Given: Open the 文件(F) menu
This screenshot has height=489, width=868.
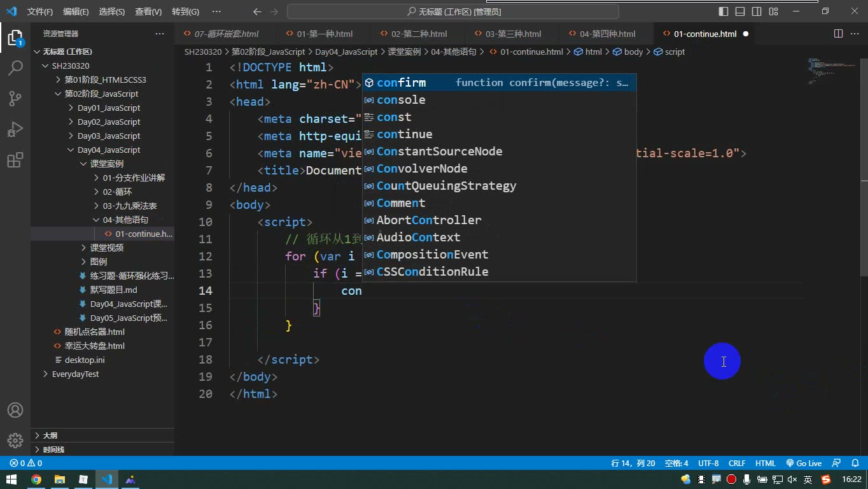Looking at the screenshot, I should [x=40, y=11].
